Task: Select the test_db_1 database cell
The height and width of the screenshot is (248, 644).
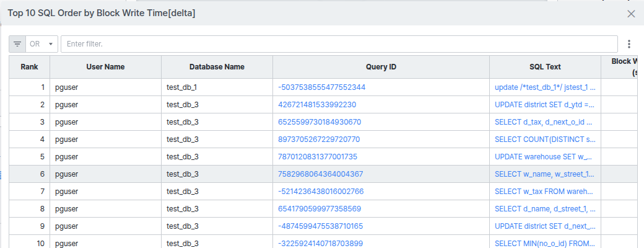Action: click(x=217, y=87)
